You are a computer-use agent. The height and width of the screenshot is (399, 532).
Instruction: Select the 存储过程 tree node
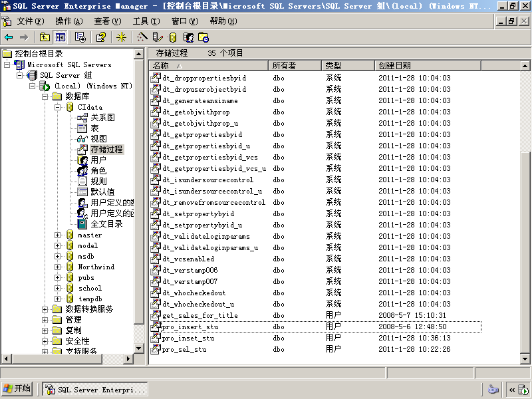(x=106, y=150)
